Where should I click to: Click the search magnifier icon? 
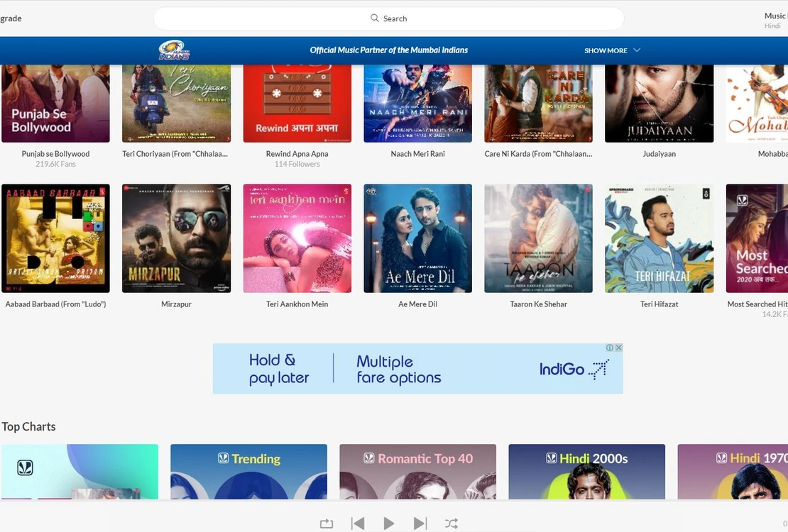coord(375,18)
